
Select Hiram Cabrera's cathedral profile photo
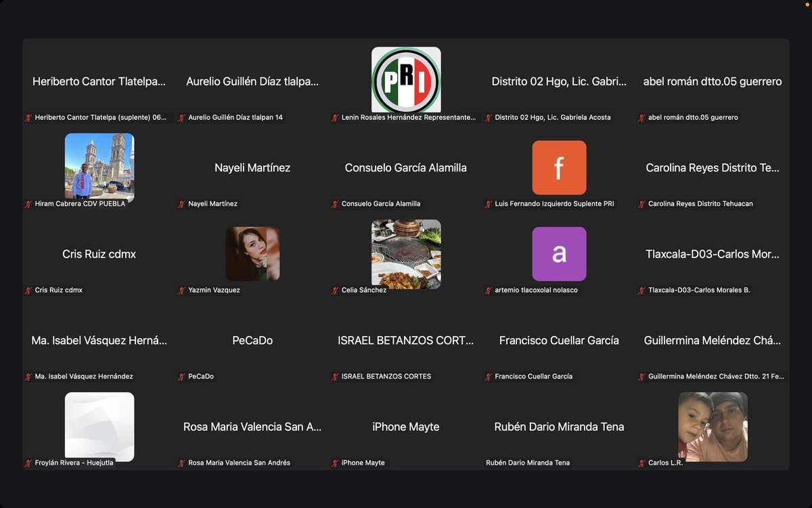point(99,167)
